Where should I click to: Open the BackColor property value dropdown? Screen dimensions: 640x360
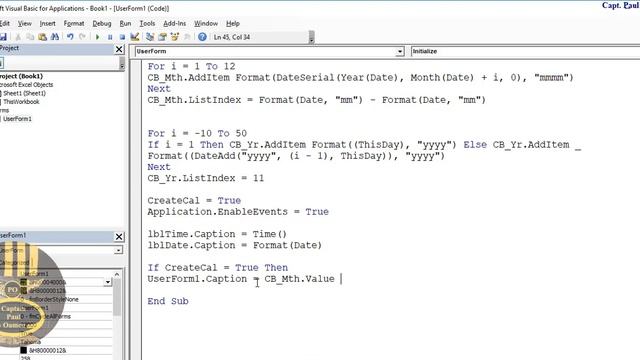pos(108,282)
